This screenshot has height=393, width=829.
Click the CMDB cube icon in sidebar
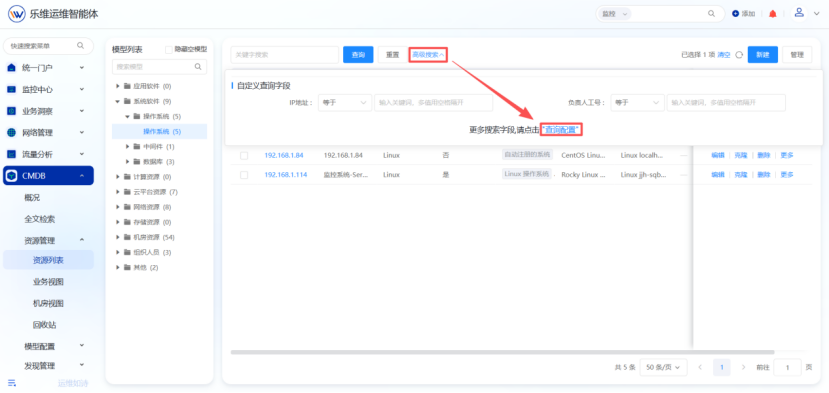point(12,175)
